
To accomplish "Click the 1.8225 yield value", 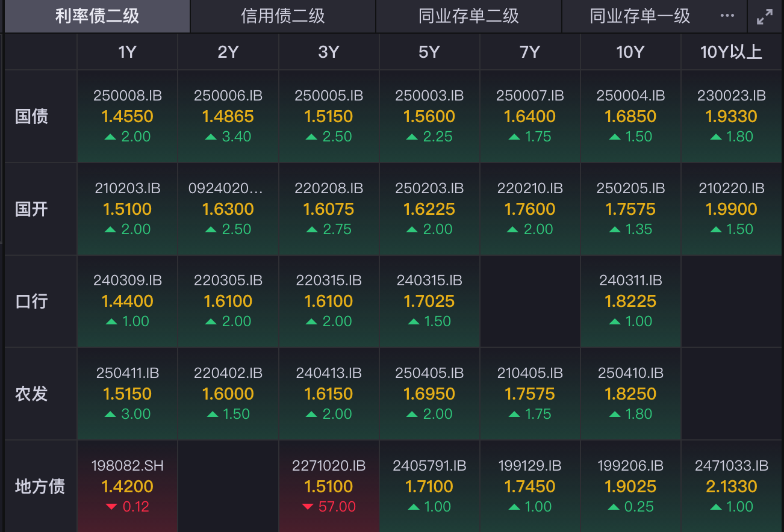I will (630, 301).
